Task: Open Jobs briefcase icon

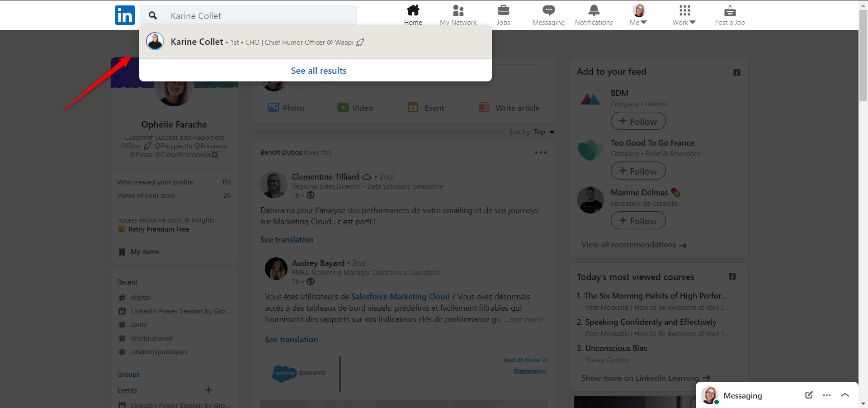Action: point(503,10)
